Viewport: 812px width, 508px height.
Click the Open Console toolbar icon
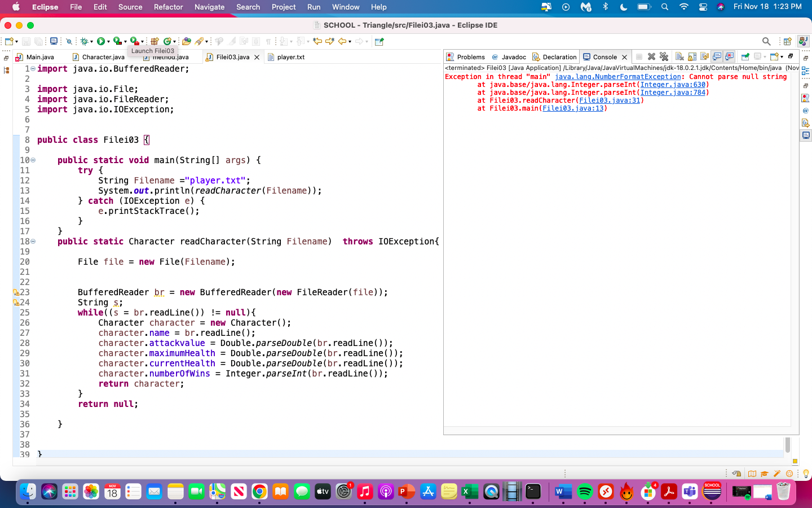[x=775, y=56]
